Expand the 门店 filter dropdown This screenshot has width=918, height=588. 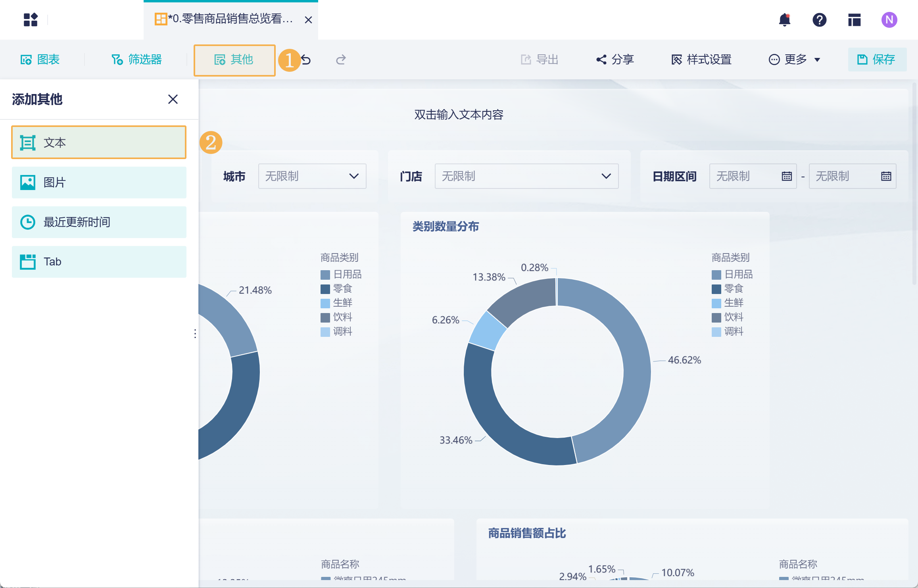point(526,176)
